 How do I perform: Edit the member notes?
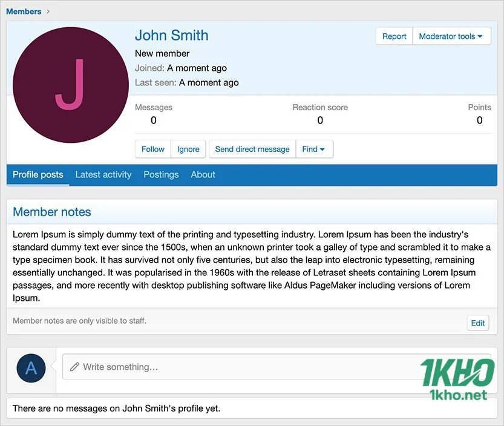click(x=477, y=323)
